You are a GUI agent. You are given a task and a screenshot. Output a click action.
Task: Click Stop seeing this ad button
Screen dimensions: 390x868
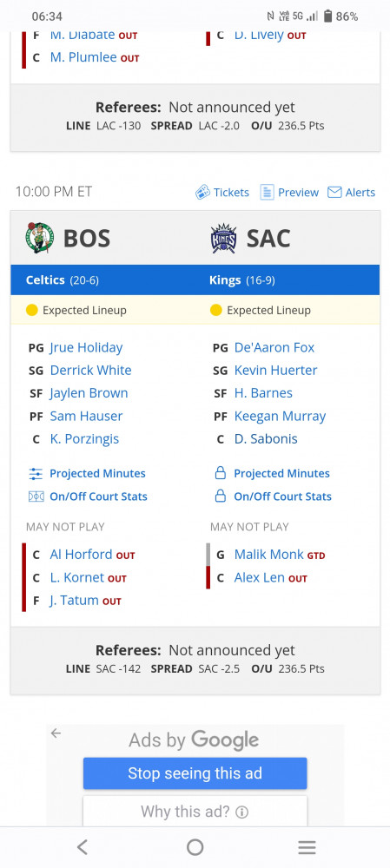[x=195, y=773]
